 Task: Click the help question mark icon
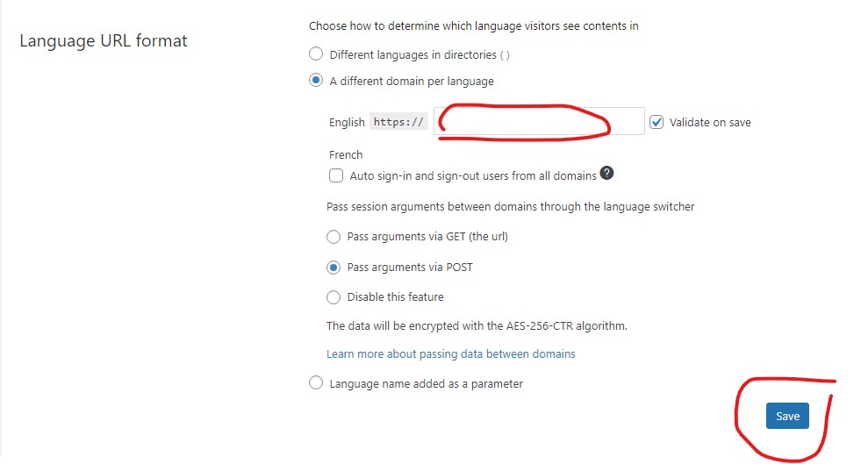pos(606,173)
